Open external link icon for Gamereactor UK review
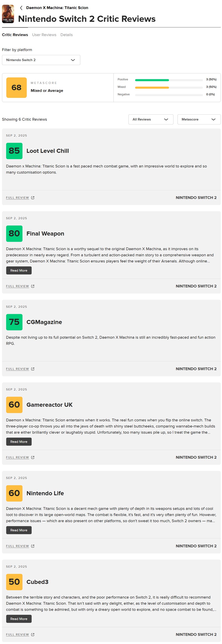222x644 pixels. [x=33, y=458]
